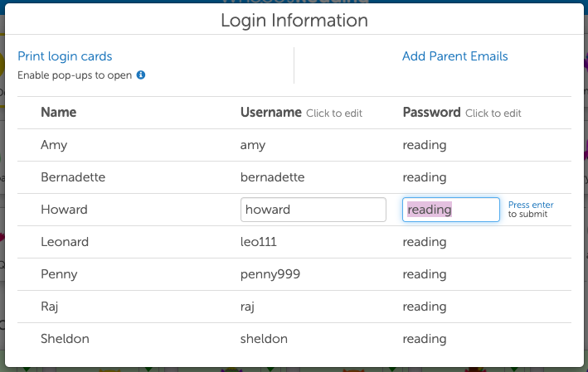The image size is (588, 372).
Task: Edit Sheldon's username
Action: coord(264,339)
